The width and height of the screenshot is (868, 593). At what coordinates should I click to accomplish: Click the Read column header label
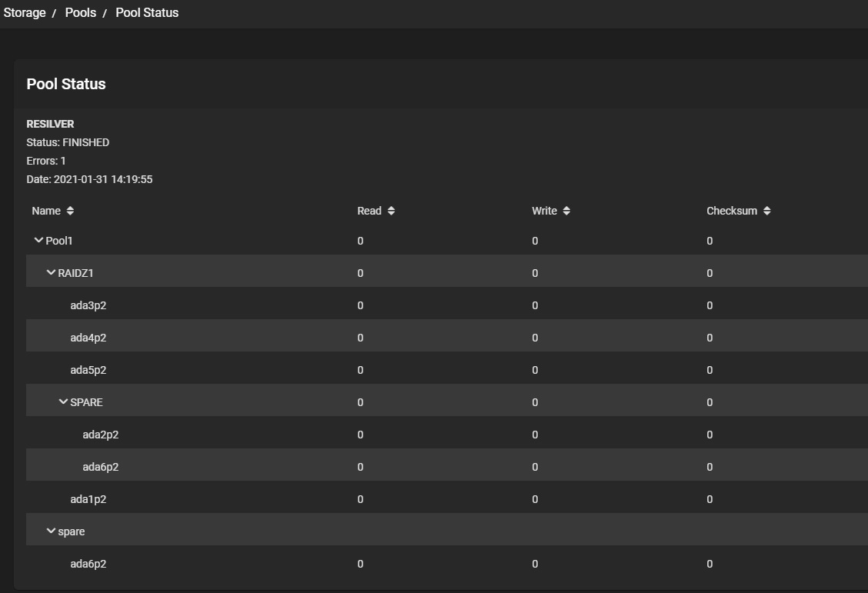pyautogui.click(x=369, y=211)
